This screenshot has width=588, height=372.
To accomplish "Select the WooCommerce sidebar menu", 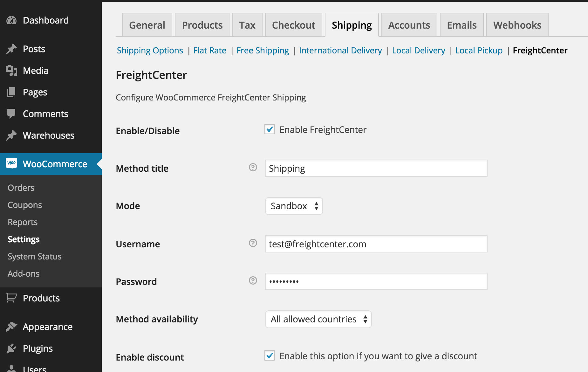I will [51, 164].
